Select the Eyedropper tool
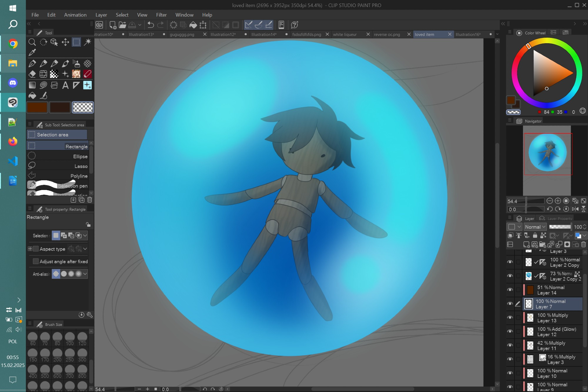The image size is (588, 392). (x=32, y=53)
